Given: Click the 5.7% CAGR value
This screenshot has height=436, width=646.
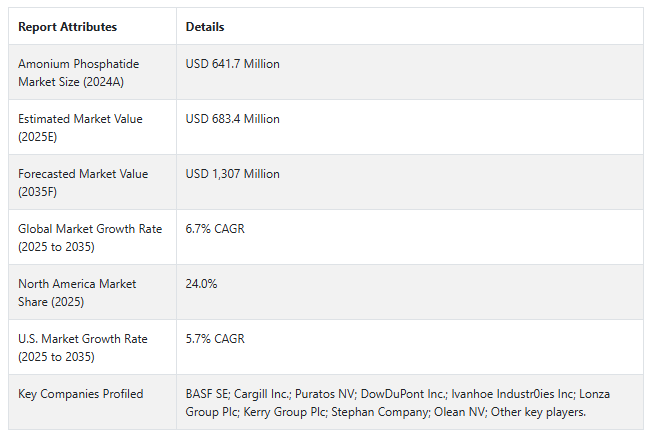Looking at the screenshot, I should 215,339.
